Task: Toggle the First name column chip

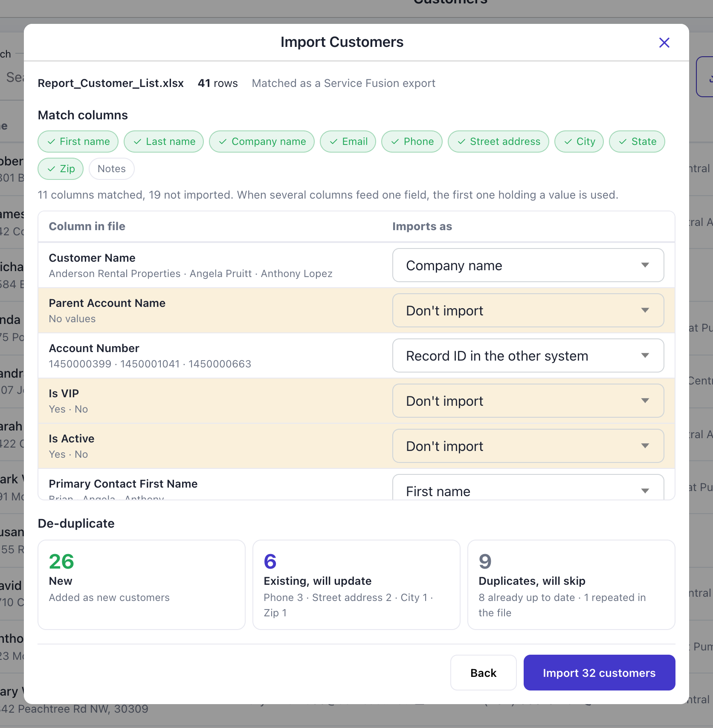Action: 78,142
